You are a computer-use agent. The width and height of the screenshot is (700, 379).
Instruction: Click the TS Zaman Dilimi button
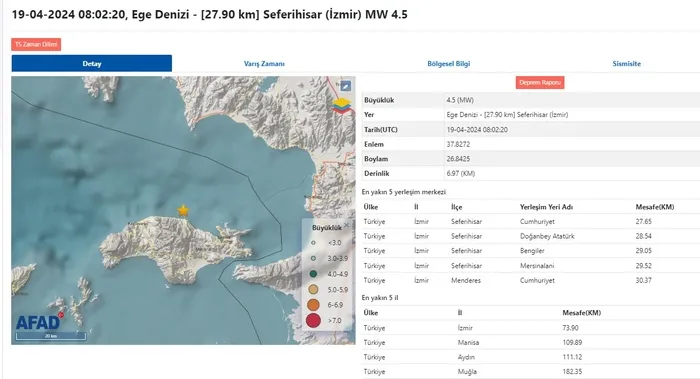coord(36,44)
